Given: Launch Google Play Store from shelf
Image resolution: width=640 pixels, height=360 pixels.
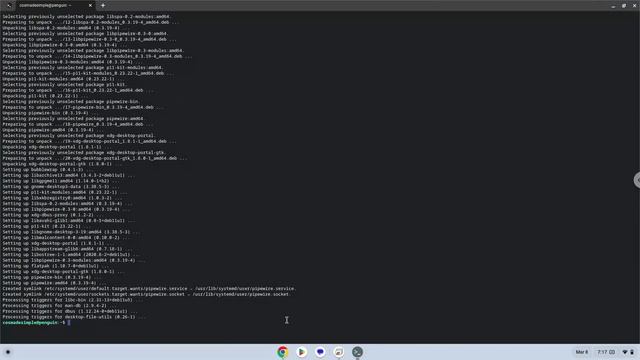Looking at the screenshot, I should tap(301, 352).
